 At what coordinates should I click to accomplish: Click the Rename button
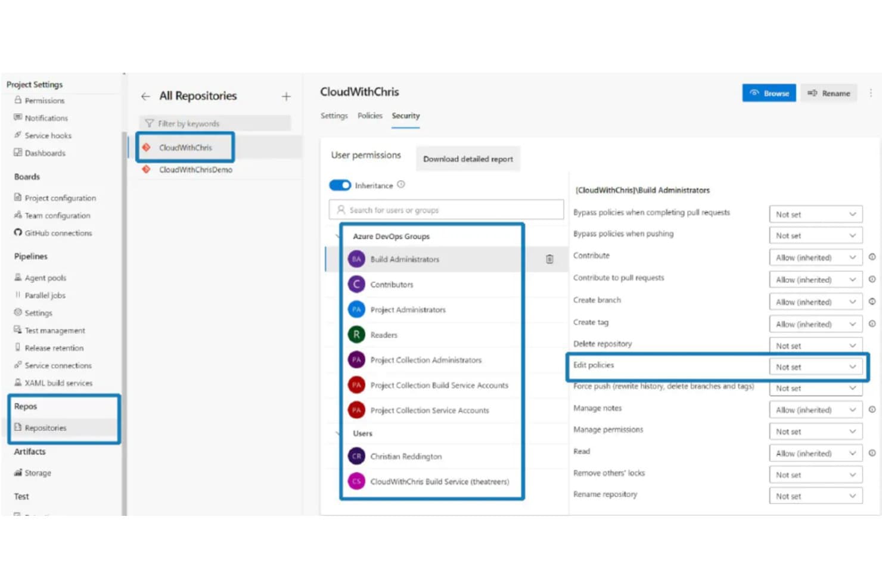tap(828, 93)
